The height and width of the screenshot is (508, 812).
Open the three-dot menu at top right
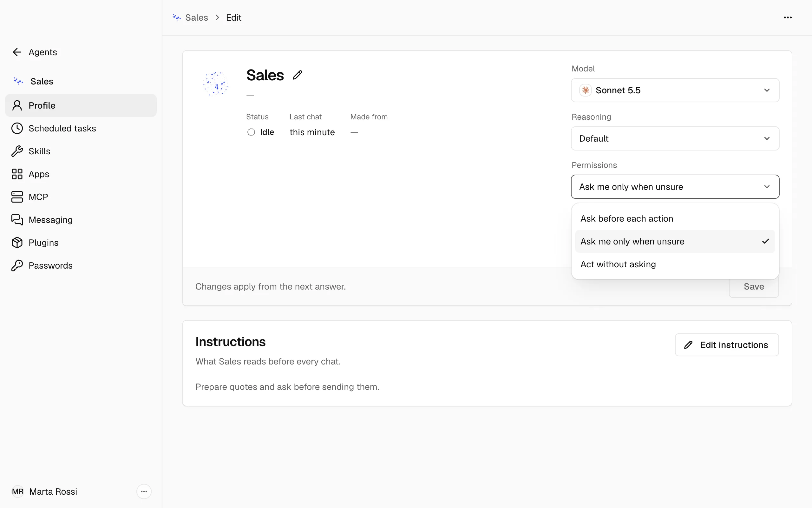coord(788,17)
